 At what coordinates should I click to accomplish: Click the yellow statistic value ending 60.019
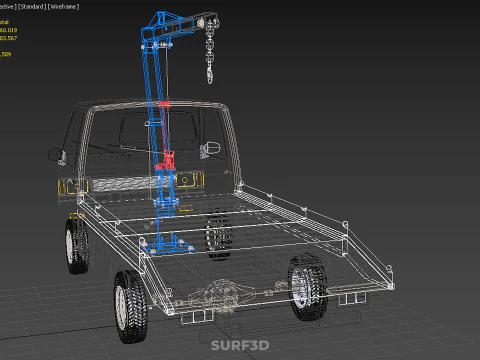click(x=8, y=30)
